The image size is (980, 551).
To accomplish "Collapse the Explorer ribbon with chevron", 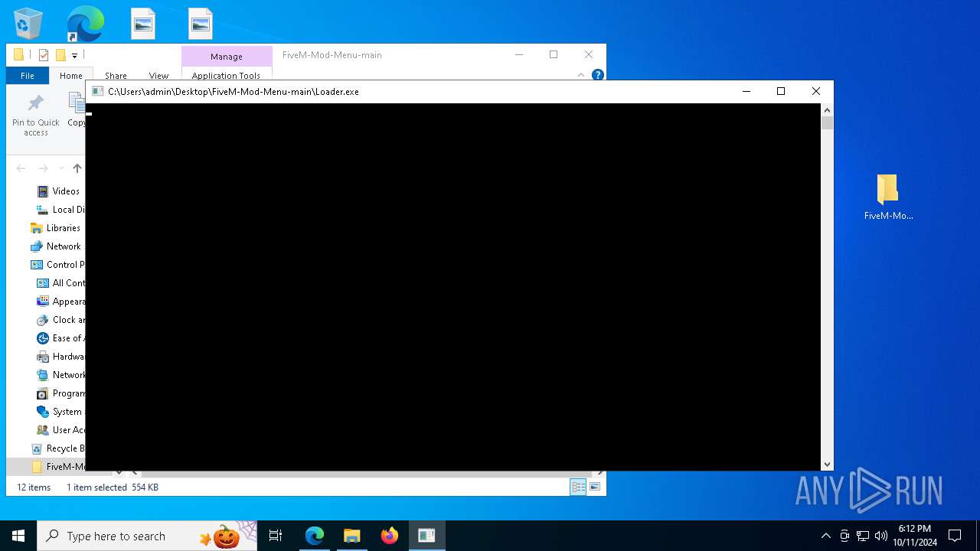I will pos(581,75).
